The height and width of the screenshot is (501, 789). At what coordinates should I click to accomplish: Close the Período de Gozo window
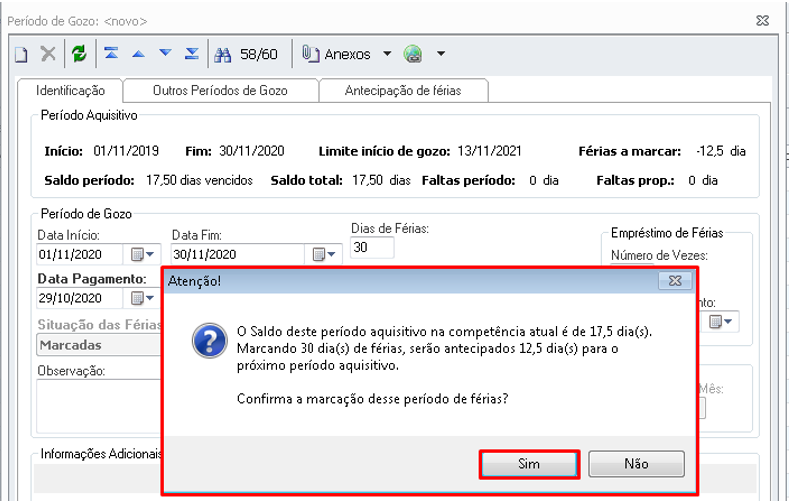point(763,21)
